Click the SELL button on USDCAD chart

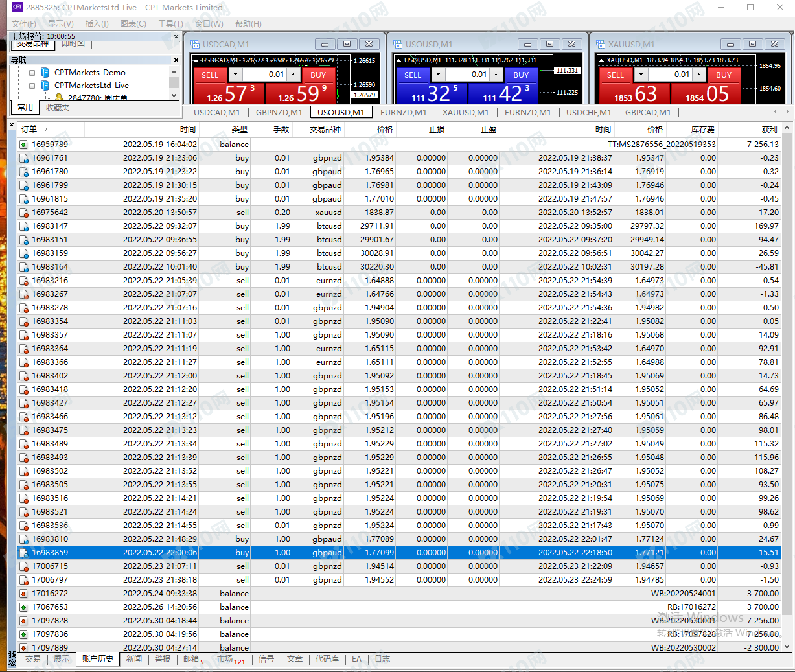tap(210, 75)
